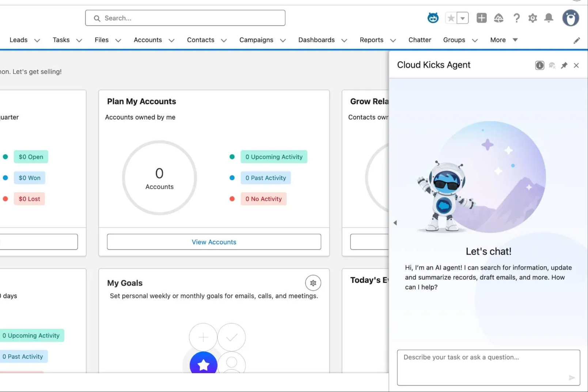Expand the Dashboards tab dropdown chevron
This screenshot has height=392, width=588.
coord(344,40)
